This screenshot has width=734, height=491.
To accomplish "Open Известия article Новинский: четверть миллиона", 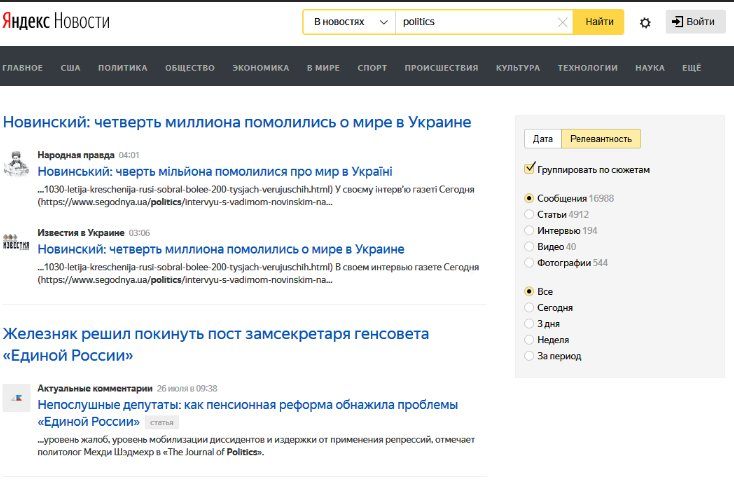I will (221, 249).
